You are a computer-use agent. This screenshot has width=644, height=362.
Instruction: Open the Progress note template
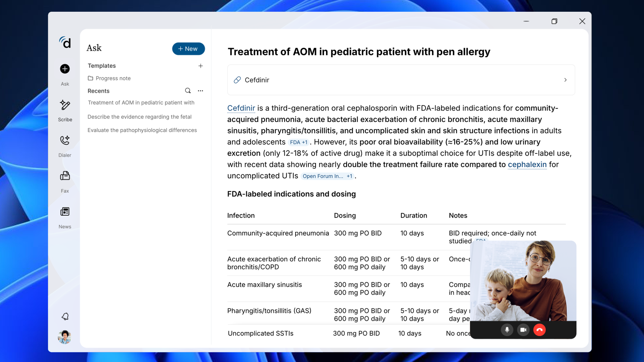pos(109,78)
